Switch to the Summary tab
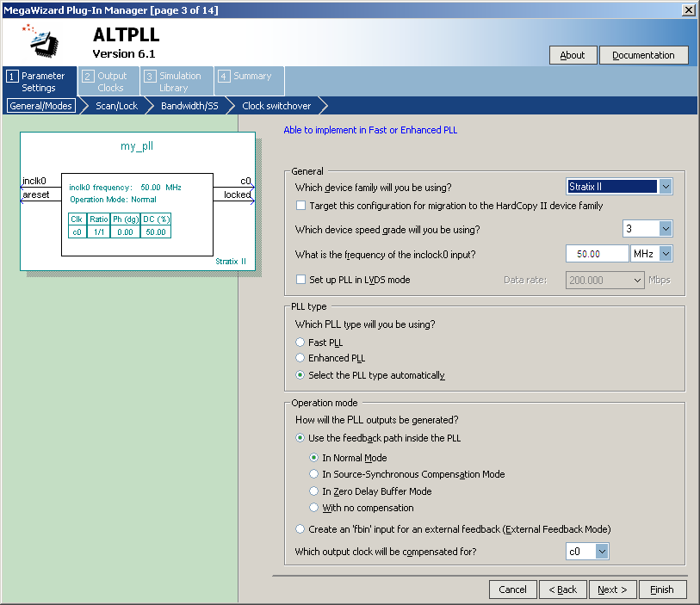The height and width of the screenshot is (605, 700). 249,81
